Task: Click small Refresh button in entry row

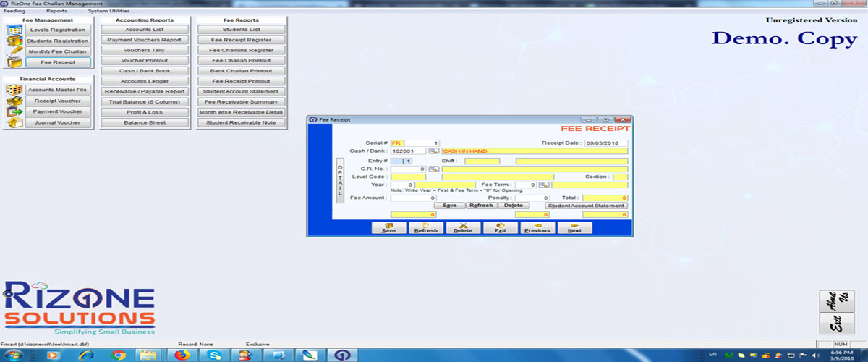Action: point(480,206)
